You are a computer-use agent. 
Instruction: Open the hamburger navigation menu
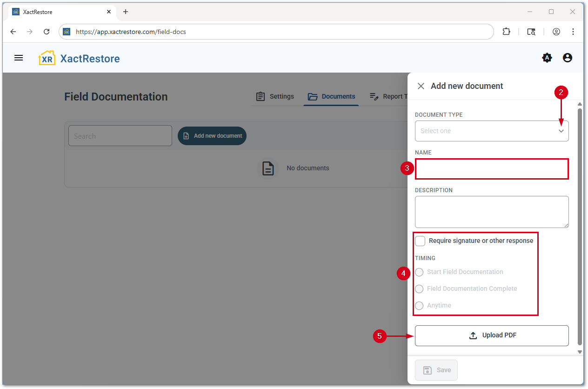[19, 58]
